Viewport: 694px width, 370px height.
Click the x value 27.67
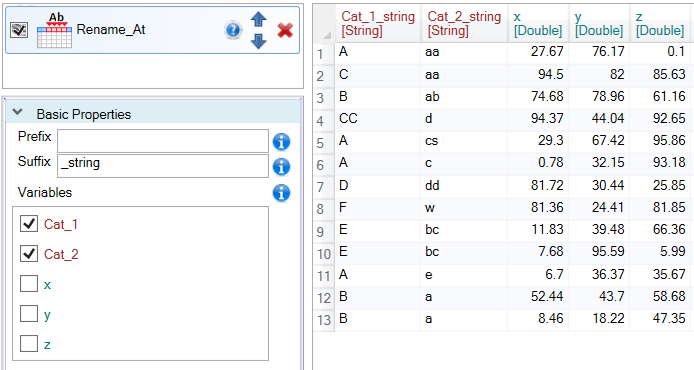(x=538, y=52)
